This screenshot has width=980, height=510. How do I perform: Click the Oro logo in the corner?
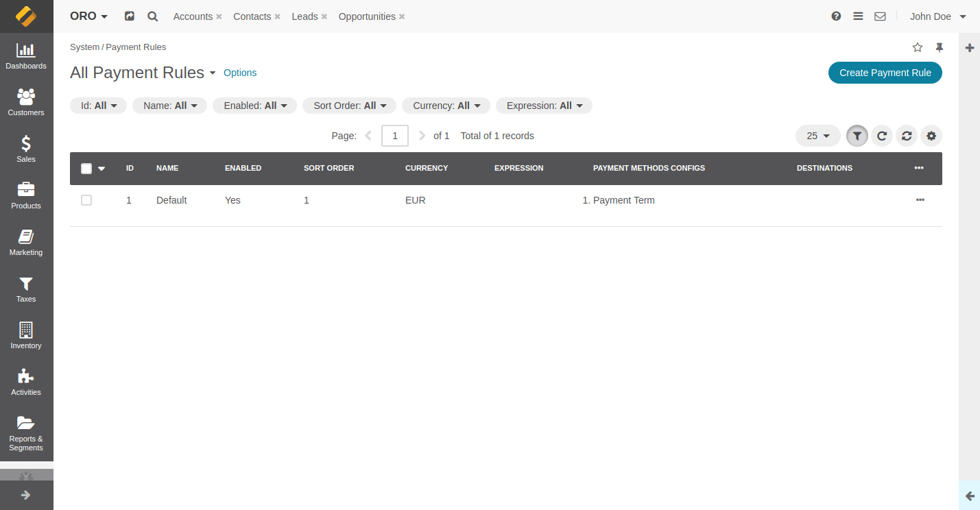pos(26,16)
